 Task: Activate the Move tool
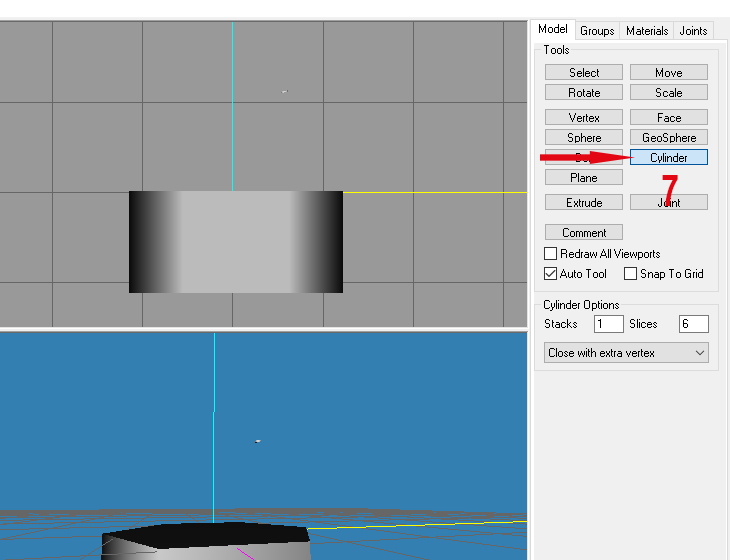(668, 72)
